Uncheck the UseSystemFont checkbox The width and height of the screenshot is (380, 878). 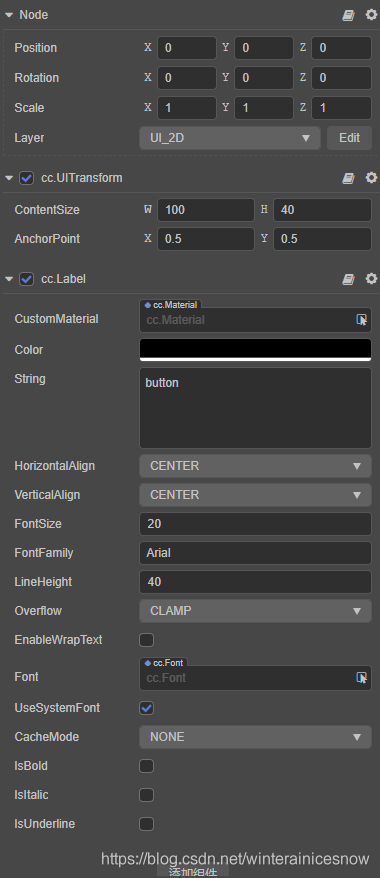tap(146, 708)
